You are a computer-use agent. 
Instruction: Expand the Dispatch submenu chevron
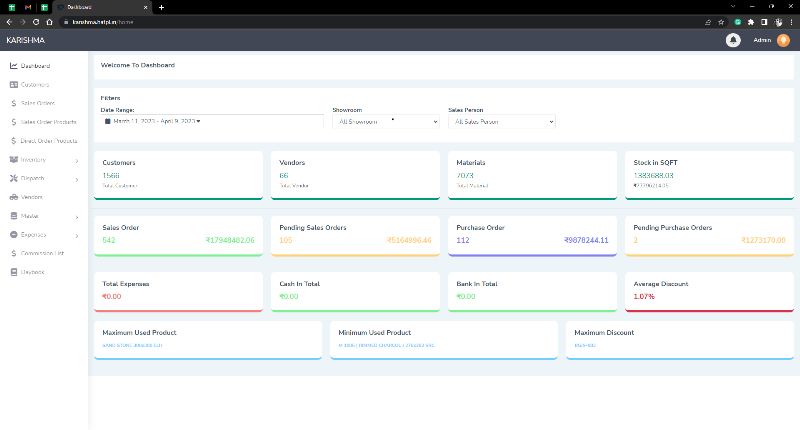coord(77,180)
